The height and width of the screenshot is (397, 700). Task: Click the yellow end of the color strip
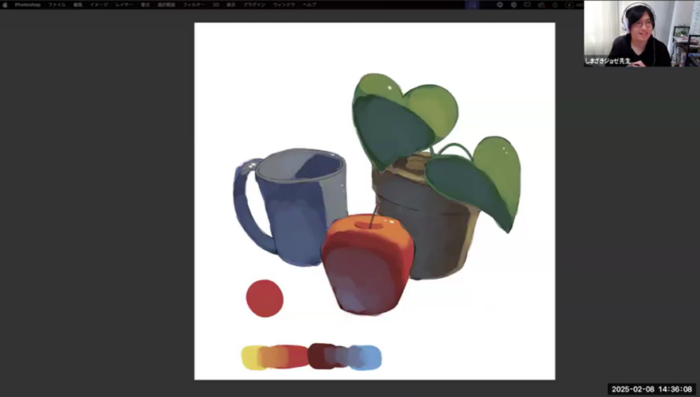[x=250, y=357]
